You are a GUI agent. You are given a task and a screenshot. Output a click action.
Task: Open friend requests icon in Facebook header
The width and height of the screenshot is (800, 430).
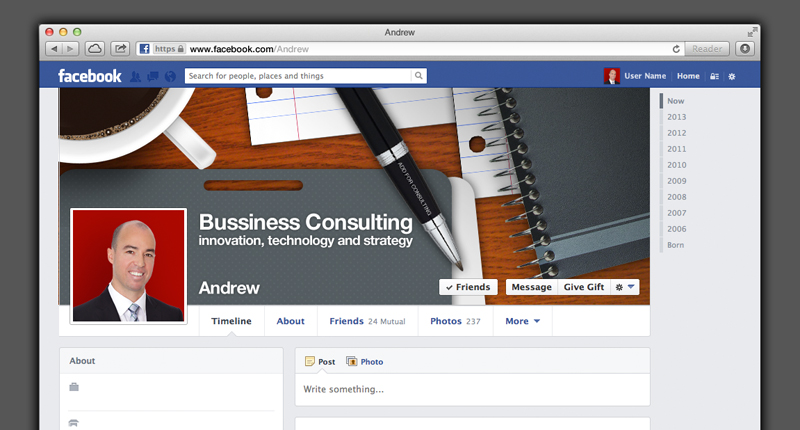pos(135,77)
